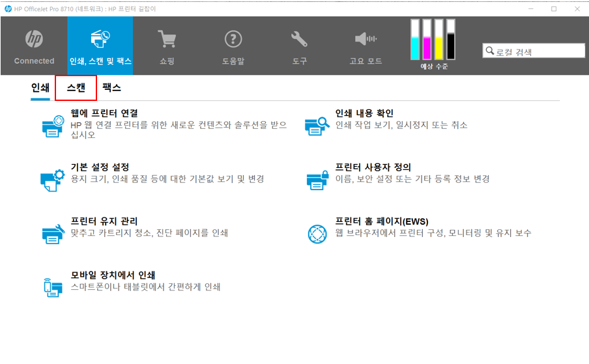
Task: Select the 인쇄, 스캔 및 팩스 toolbar icon
Action: pyautogui.click(x=100, y=39)
